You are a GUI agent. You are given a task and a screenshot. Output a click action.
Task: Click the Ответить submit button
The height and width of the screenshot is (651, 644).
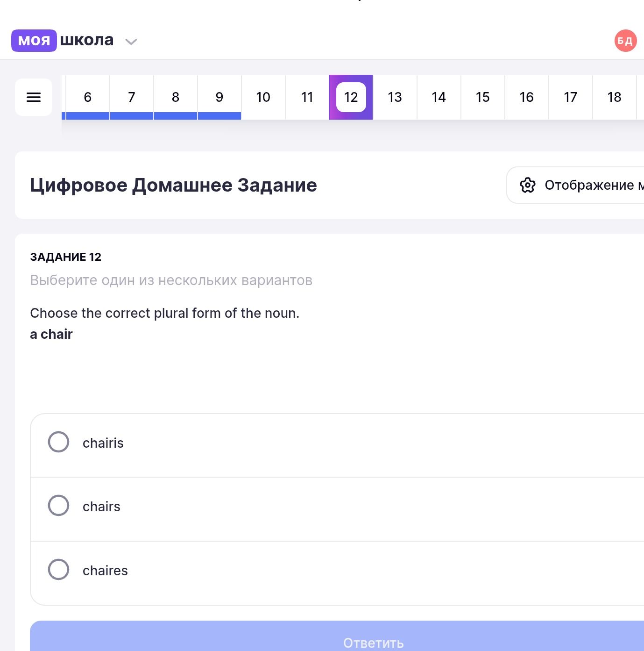337,636
